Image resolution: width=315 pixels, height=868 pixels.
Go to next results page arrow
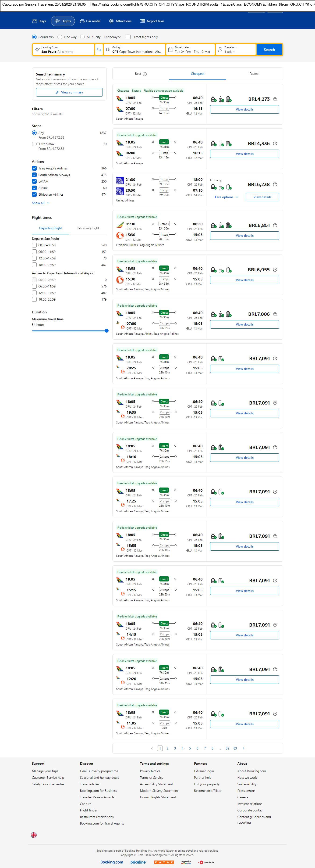(x=243, y=748)
